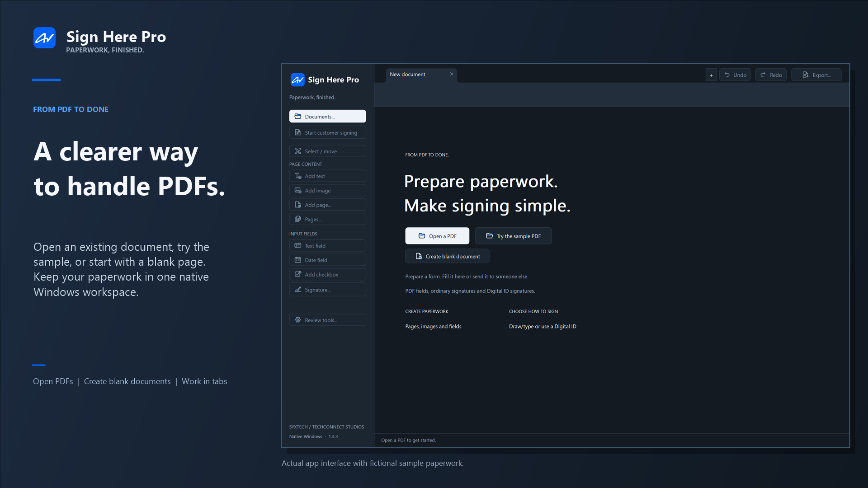Click the 'PAGE CONTENT' section heading

coord(306,164)
